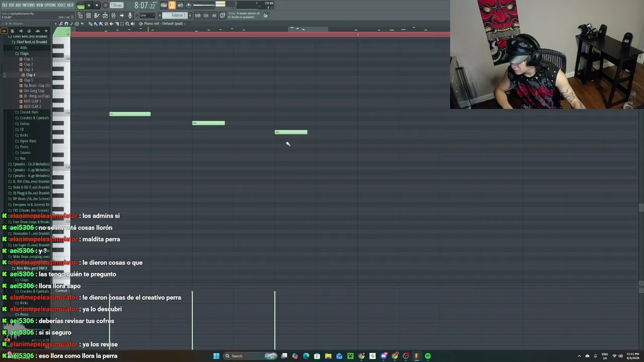Select the KEEF CLAP 1 sample
This screenshot has width=644, height=362.
pyautogui.click(x=33, y=101)
